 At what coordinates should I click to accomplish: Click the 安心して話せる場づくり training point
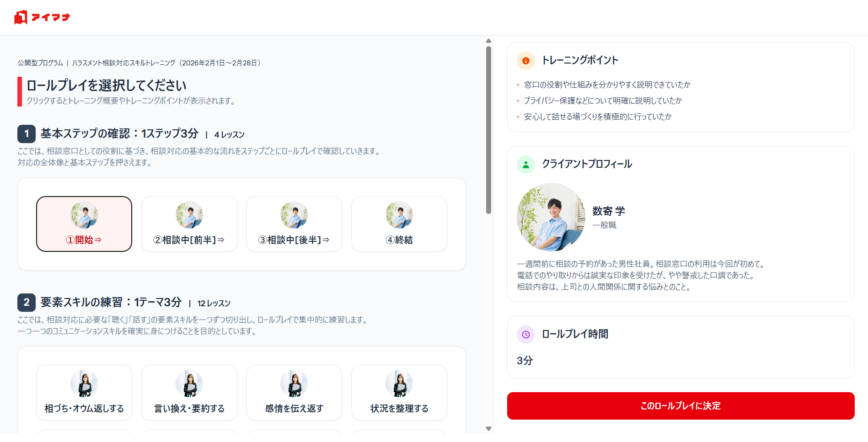point(598,117)
